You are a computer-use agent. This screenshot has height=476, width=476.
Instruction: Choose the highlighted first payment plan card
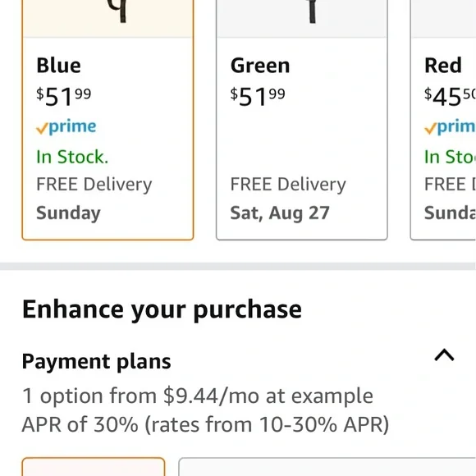coord(94,467)
